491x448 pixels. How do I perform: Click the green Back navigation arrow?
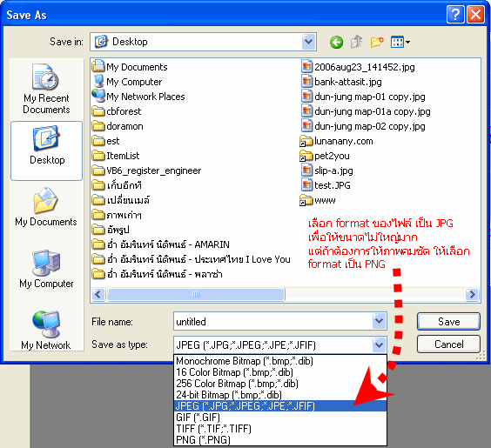pos(336,42)
